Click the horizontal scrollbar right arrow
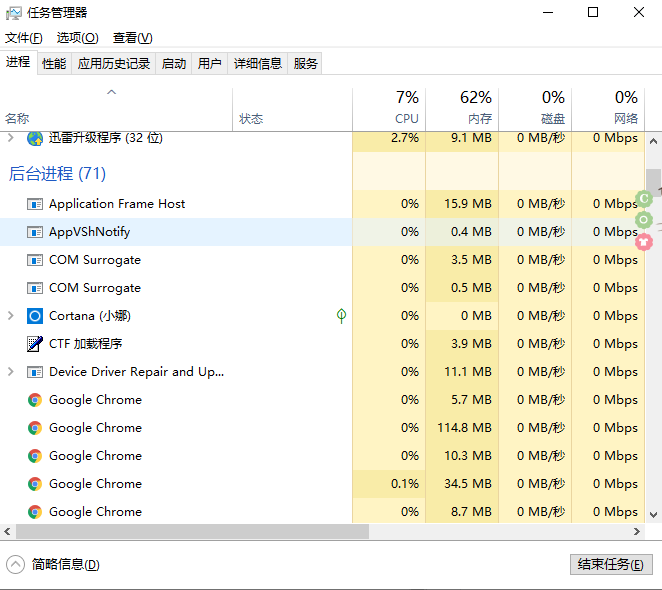Viewport: 662px width, 590px height. 637,531
